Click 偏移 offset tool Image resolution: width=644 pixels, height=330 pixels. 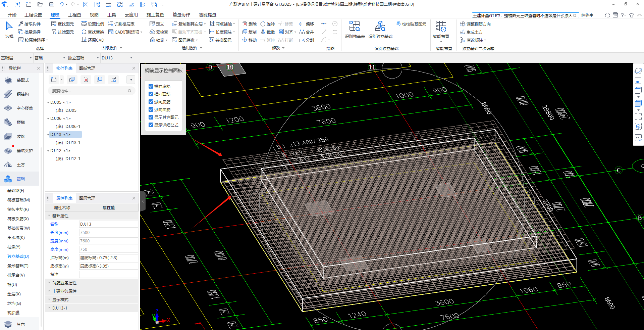point(307,24)
